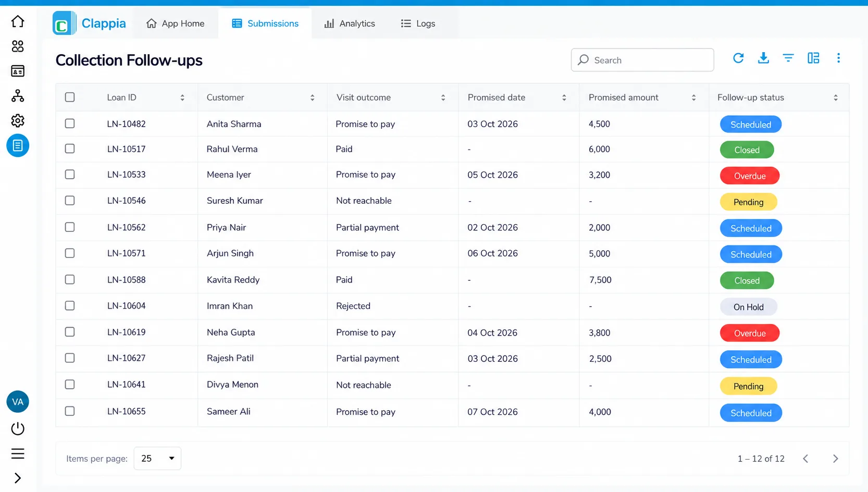The height and width of the screenshot is (492, 868).
Task: Click the Overdue badge for Meena Iyer
Action: 750,176
